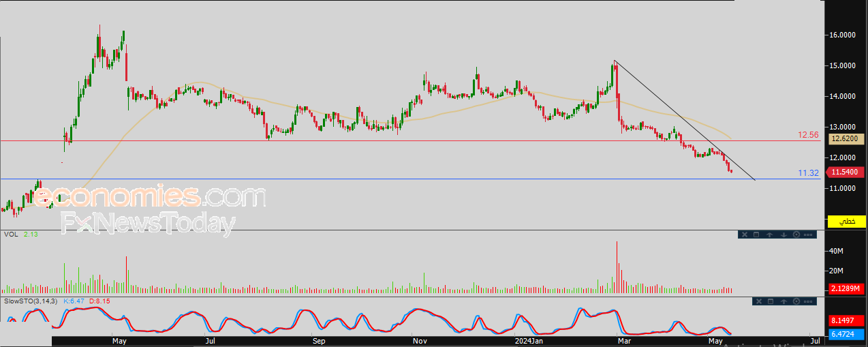Image resolution: width=868 pixels, height=347 pixels.
Task: Open SlowSTO settings gear
Action: coord(796,301)
